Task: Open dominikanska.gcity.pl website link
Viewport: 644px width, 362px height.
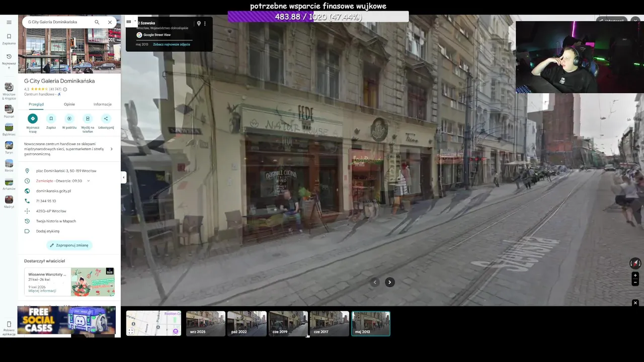Action: click(x=53, y=191)
